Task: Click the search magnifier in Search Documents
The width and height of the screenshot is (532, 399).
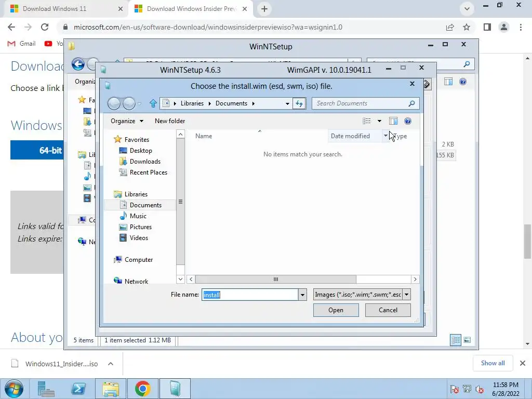Action: [411, 103]
